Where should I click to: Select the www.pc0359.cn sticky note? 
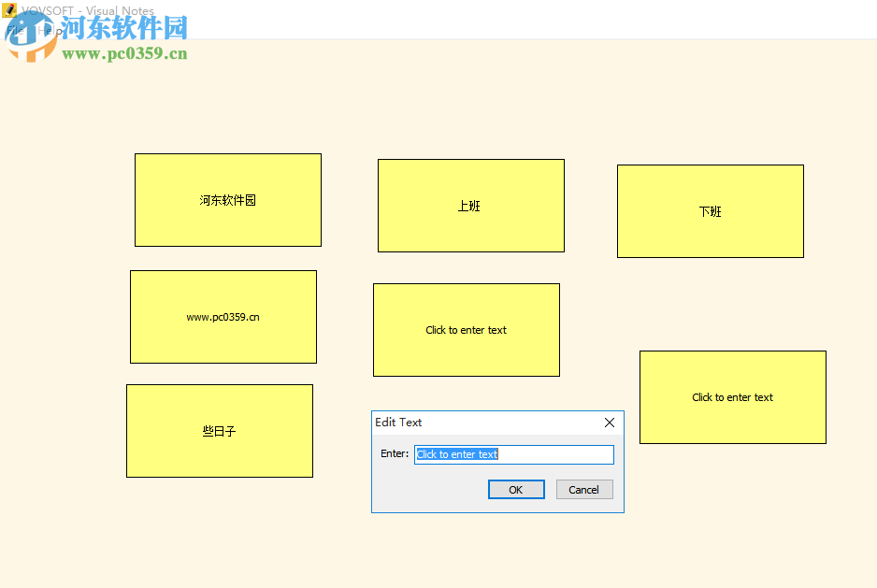[223, 316]
